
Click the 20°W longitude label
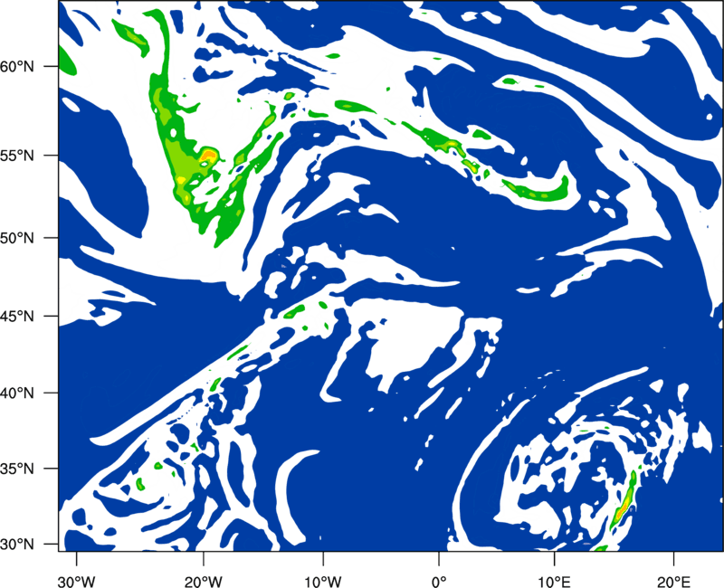[x=203, y=581]
